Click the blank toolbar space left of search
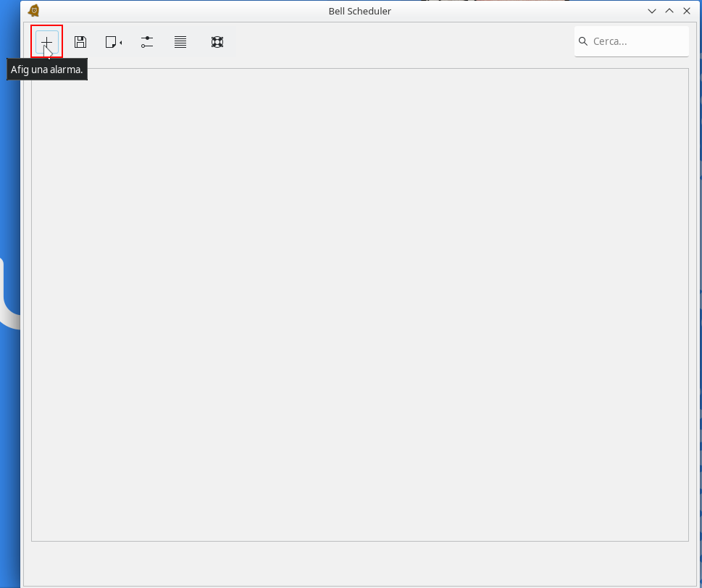702x588 pixels. tap(398, 42)
